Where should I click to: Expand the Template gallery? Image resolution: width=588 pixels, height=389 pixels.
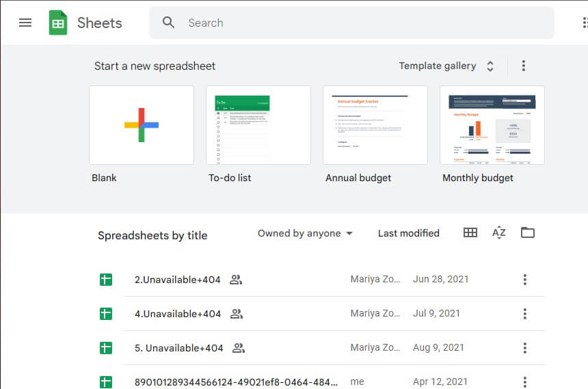pos(446,66)
